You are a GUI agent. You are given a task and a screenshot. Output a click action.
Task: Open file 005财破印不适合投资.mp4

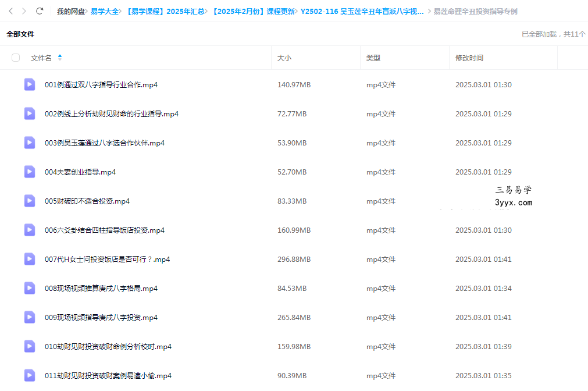coord(87,201)
